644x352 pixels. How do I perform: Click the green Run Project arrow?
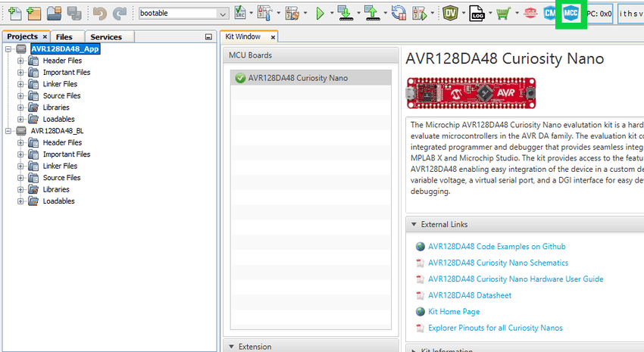(x=320, y=14)
